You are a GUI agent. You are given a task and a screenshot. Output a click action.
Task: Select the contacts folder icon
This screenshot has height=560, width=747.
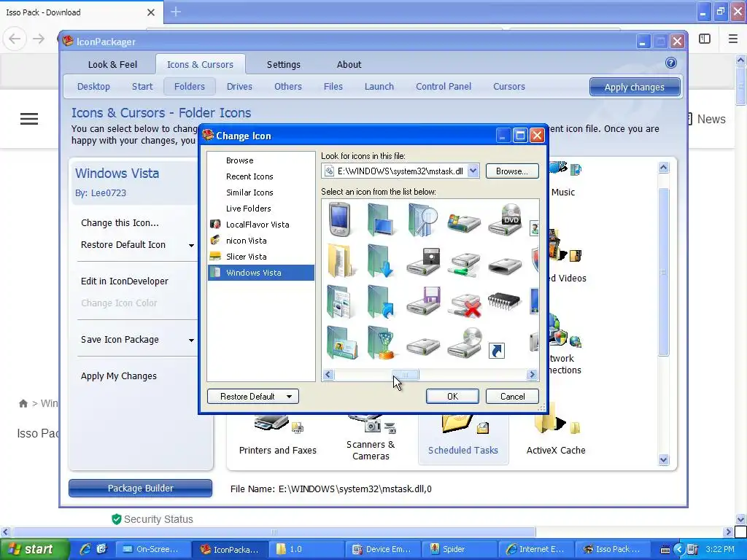pos(342,343)
